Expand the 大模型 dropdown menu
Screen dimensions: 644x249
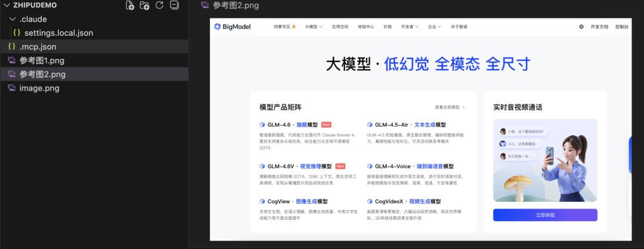(314, 27)
